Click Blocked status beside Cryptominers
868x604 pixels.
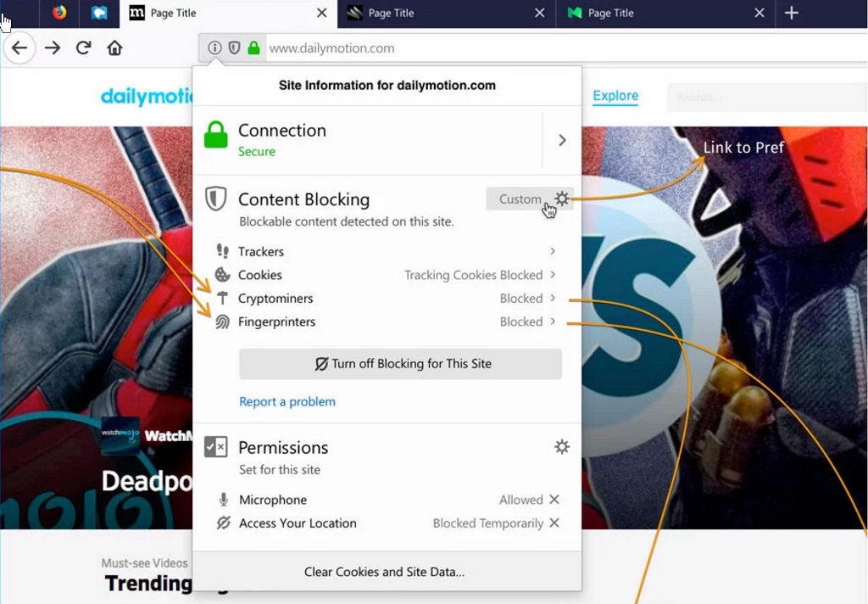[521, 298]
